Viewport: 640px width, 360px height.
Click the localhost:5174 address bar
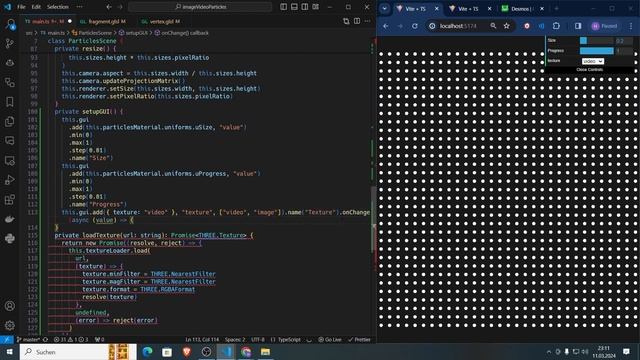459,26
